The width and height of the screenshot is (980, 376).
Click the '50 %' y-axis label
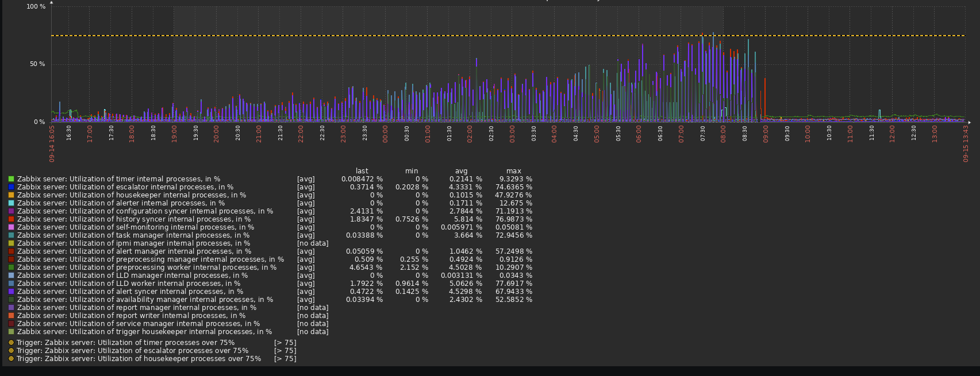pos(38,64)
